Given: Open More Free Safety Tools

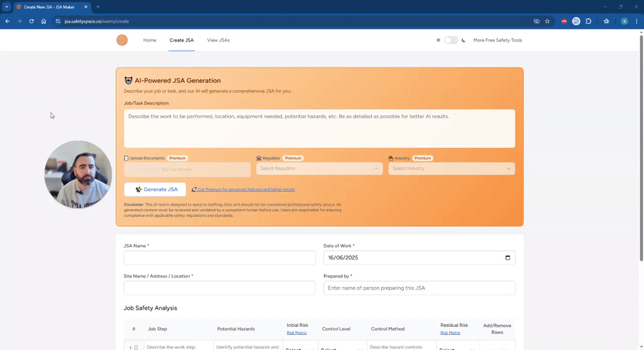Looking at the screenshot, I should click(497, 40).
